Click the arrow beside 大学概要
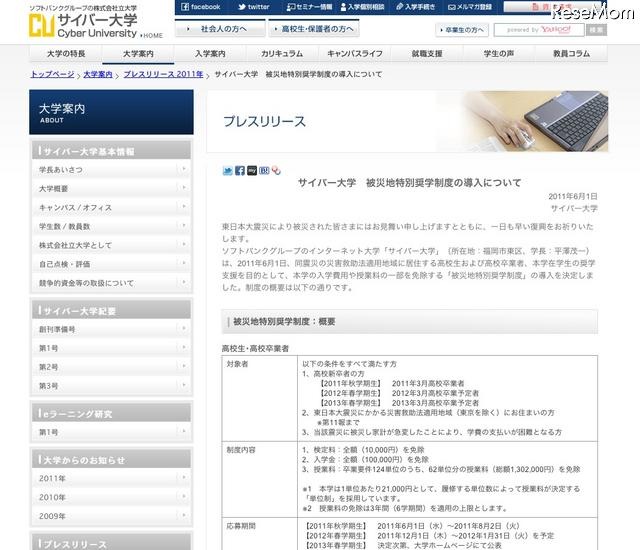The image size is (640, 550). (184, 188)
